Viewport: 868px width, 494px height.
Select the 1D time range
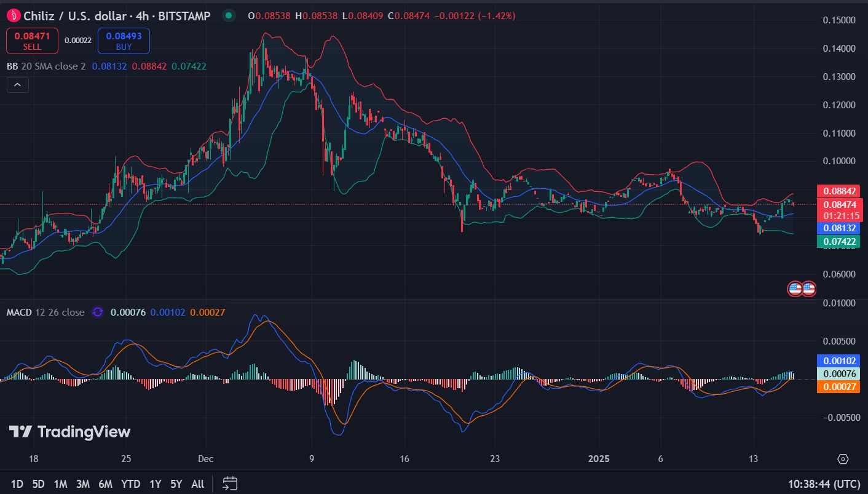[x=17, y=484]
